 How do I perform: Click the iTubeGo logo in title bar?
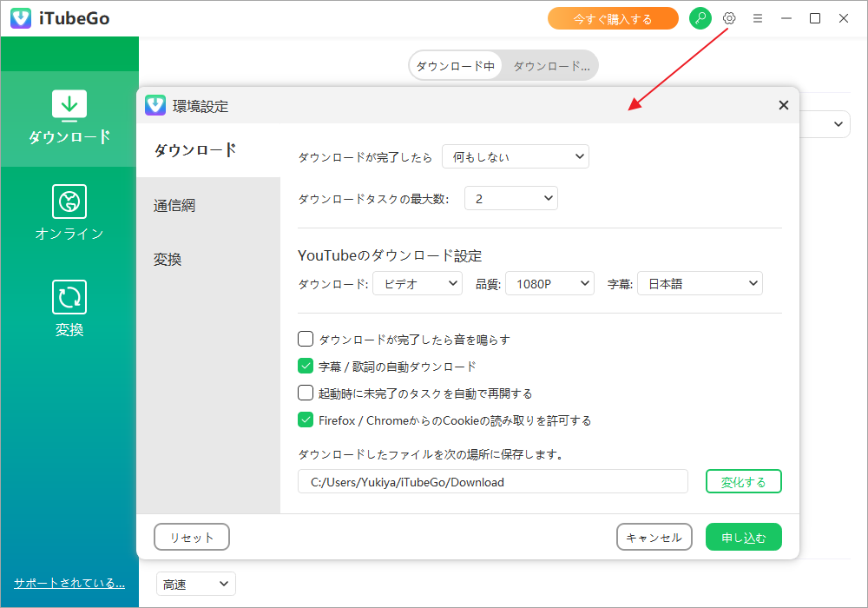[x=21, y=18]
